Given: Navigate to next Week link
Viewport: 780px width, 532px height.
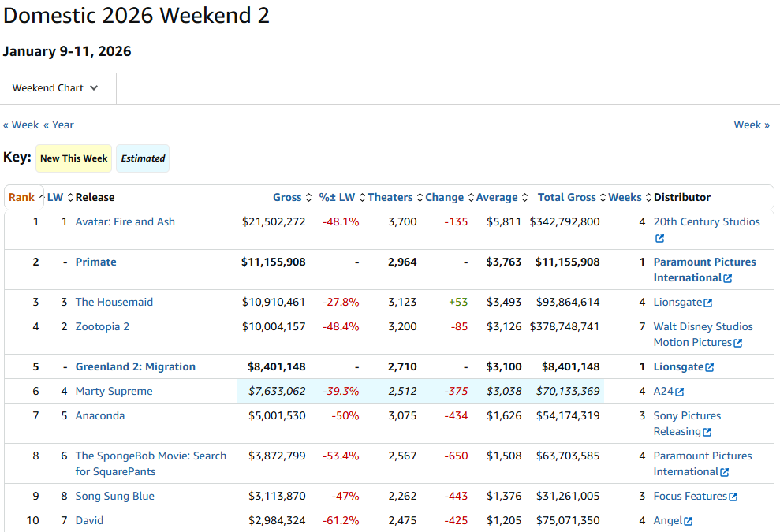Looking at the screenshot, I should 751,125.
